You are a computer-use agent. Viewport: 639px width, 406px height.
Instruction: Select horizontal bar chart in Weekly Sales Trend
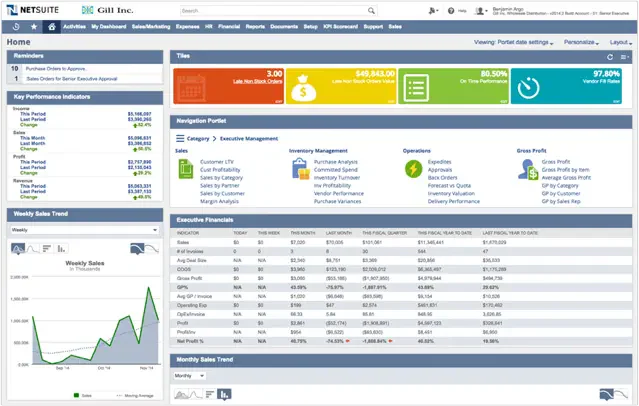pyautogui.click(x=47, y=248)
